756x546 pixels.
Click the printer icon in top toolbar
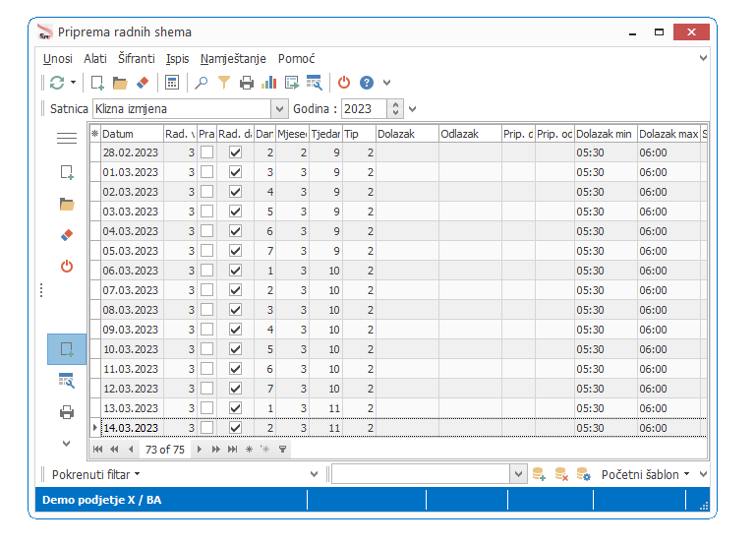pyautogui.click(x=247, y=83)
